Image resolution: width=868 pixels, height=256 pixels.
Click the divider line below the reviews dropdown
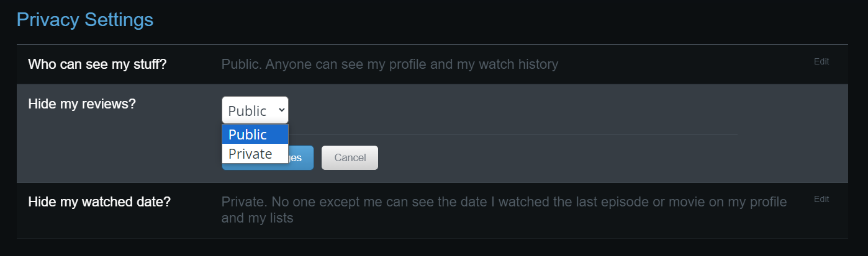(x=497, y=135)
